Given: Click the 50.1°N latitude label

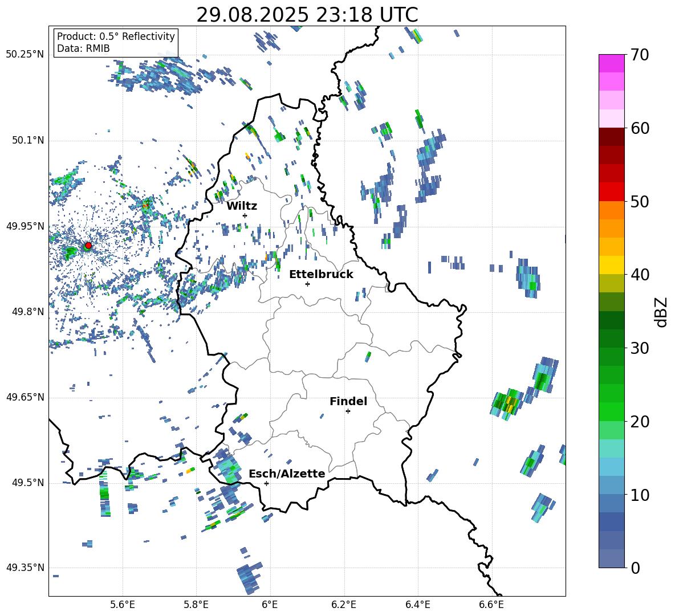Looking at the screenshot, I should pos(27,140).
